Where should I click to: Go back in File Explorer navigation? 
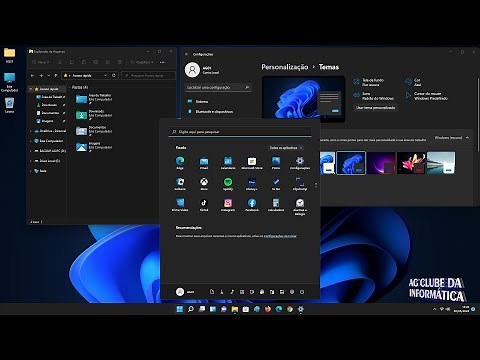click(32, 75)
